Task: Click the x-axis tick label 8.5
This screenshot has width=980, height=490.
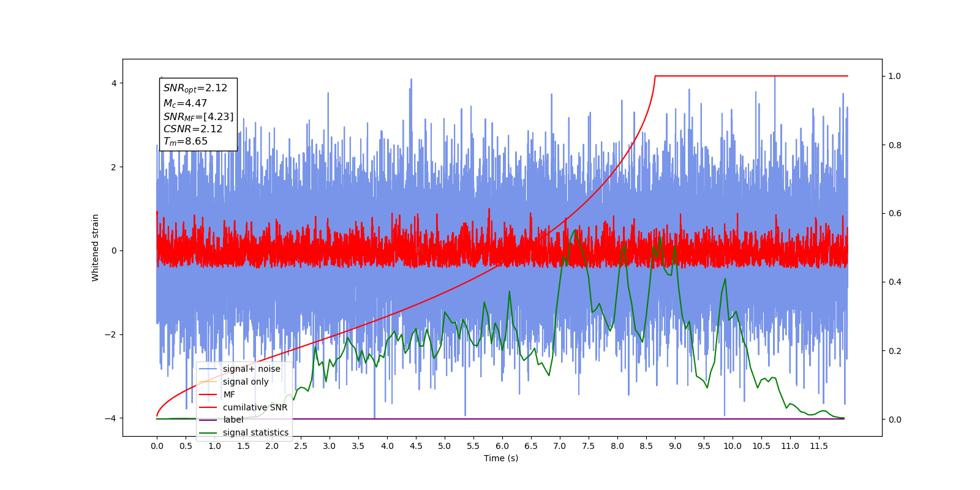Action: click(x=646, y=447)
